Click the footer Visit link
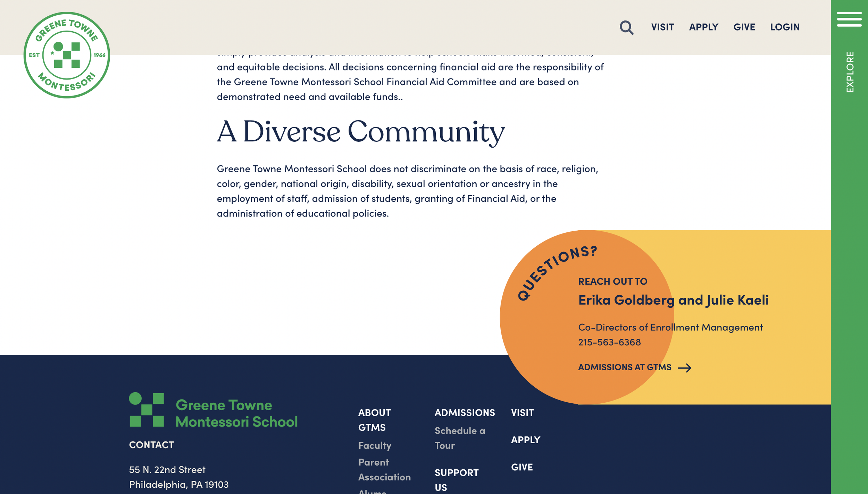The height and width of the screenshot is (494, 868). (522, 413)
